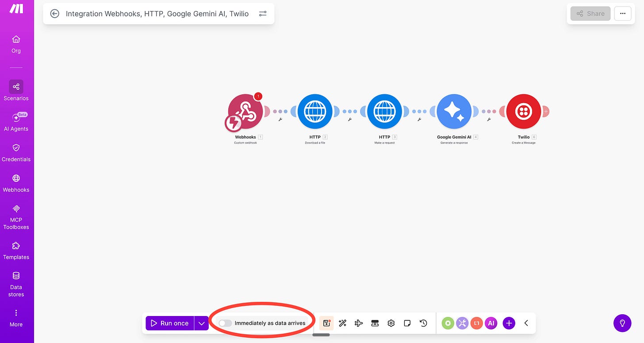Viewport: 644px width, 343px height.
Task: Open the purple tools wrench icon
Action: coord(462,323)
